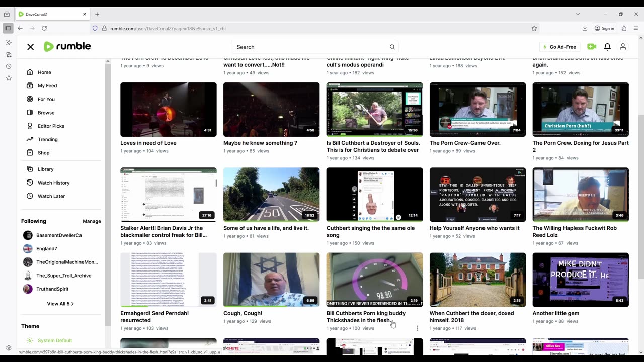Bookmark this page with the star icon
The image size is (644, 362).
[534, 28]
